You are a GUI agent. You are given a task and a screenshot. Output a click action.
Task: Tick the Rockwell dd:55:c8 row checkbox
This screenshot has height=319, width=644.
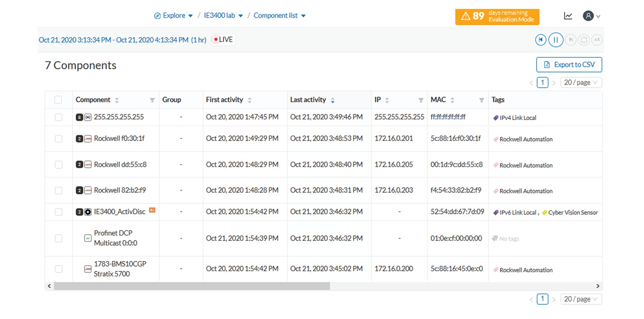click(x=59, y=165)
